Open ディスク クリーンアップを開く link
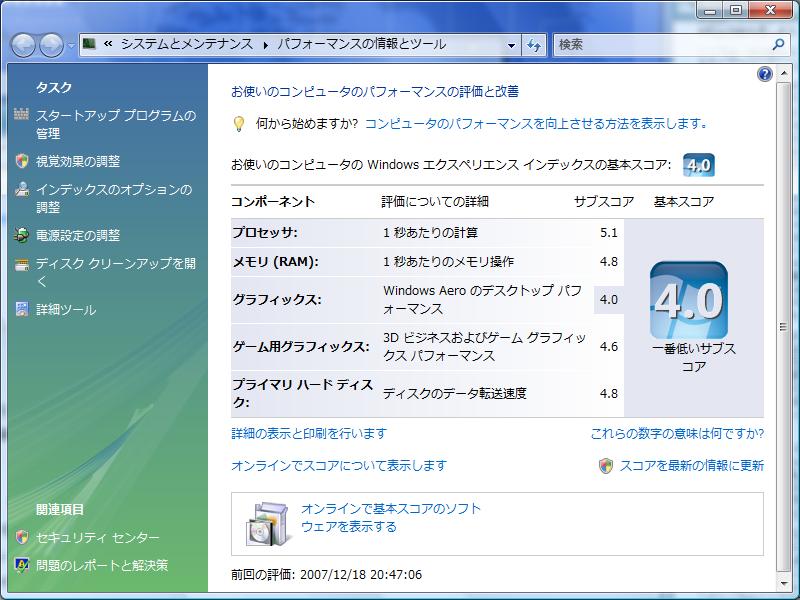This screenshot has height=600, width=800. coord(116,272)
